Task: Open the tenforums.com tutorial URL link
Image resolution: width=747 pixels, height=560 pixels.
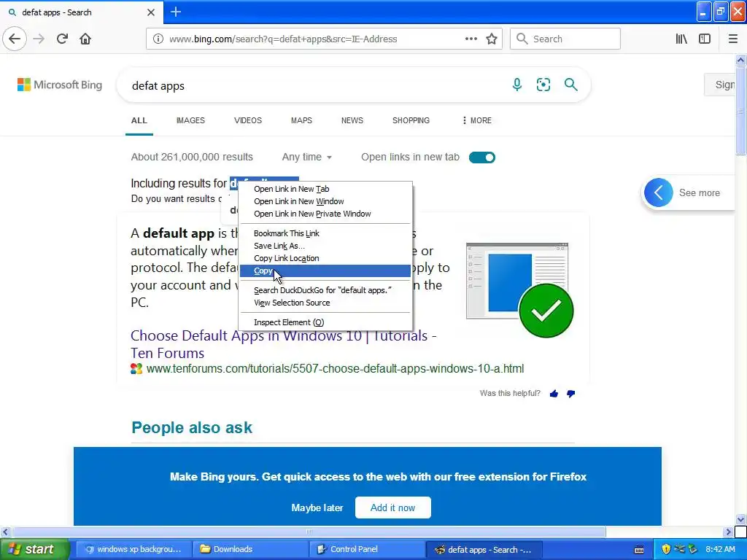Action: click(335, 368)
